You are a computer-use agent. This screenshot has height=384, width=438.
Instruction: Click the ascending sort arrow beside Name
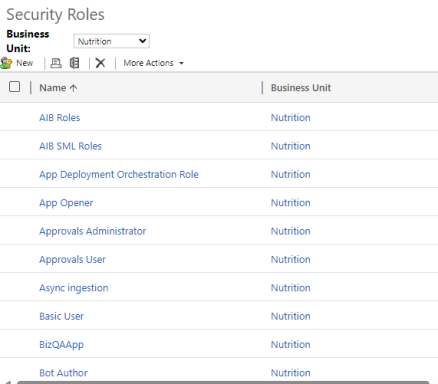coord(74,88)
